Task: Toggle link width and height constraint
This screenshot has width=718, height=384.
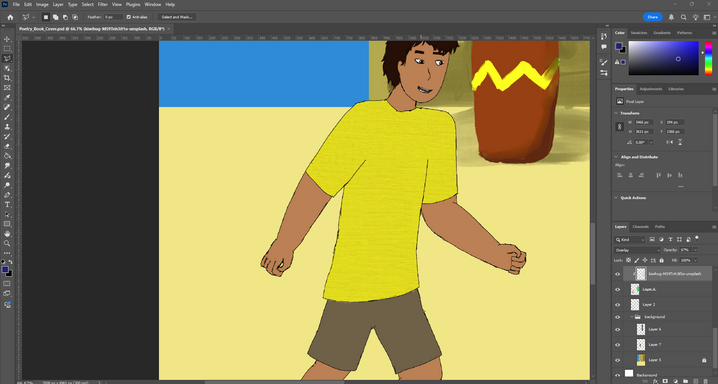Action: (620, 127)
